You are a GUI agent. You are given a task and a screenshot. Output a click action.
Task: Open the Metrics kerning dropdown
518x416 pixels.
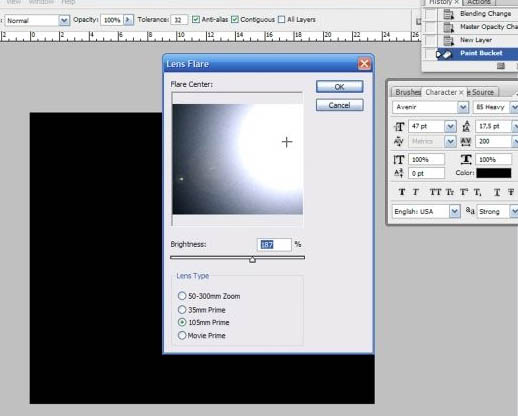click(450, 142)
